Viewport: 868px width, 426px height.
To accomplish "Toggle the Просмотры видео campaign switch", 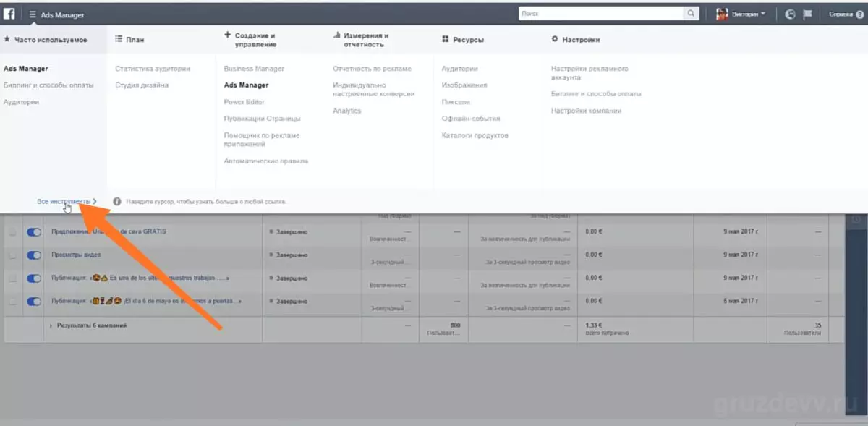I will pyautogui.click(x=34, y=255).
